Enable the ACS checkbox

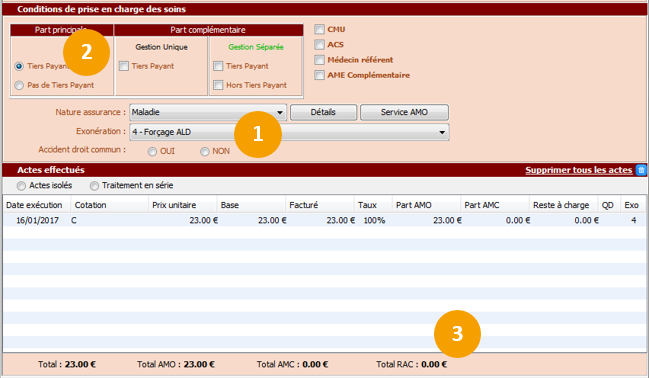click(x=319, y=44)
